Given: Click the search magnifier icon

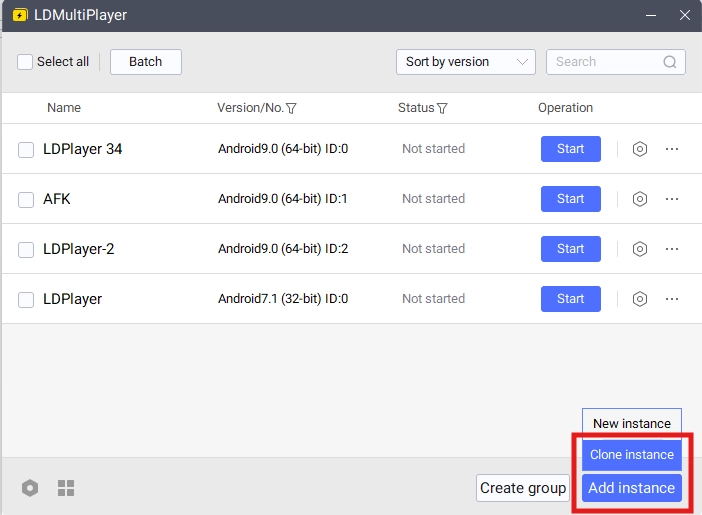Looking at the screenshot, I should point(670,62).
